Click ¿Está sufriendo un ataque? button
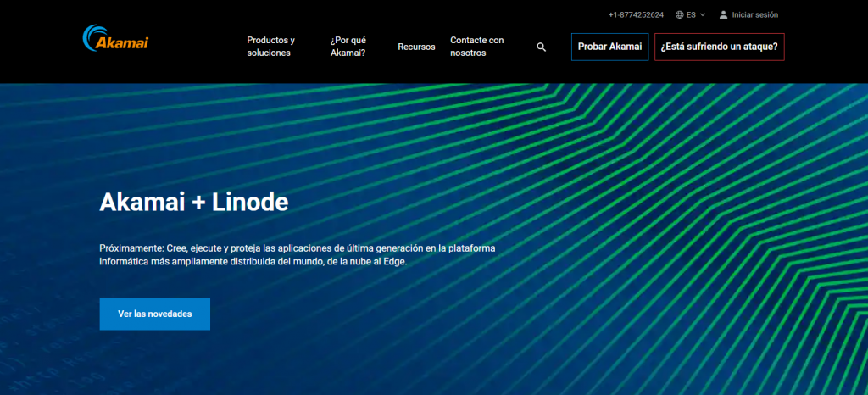The image size is (868, 395). coord(719,47)
